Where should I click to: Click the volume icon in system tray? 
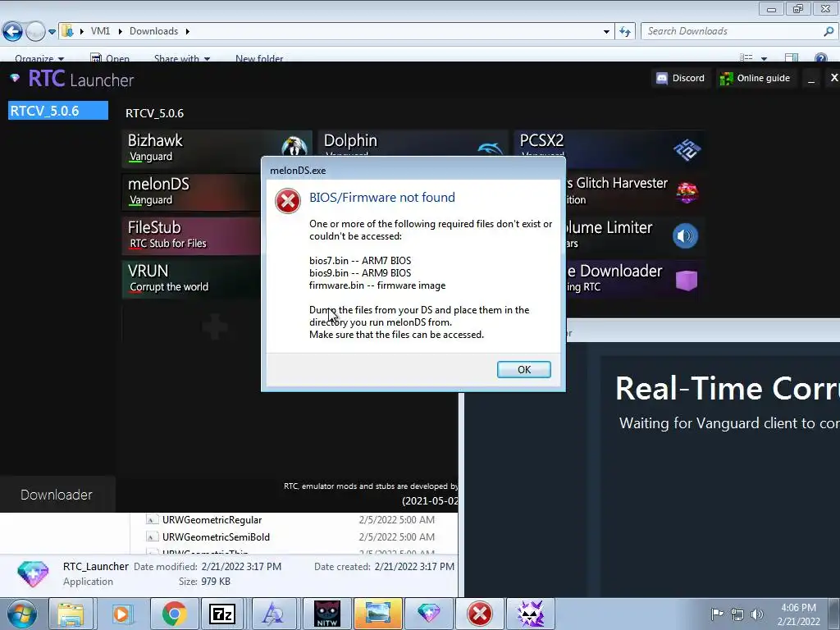tap(756, 614)
